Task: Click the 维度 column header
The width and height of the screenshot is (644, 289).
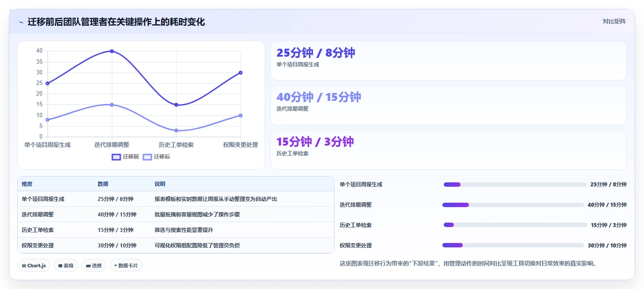Action: tap(27, 184)
